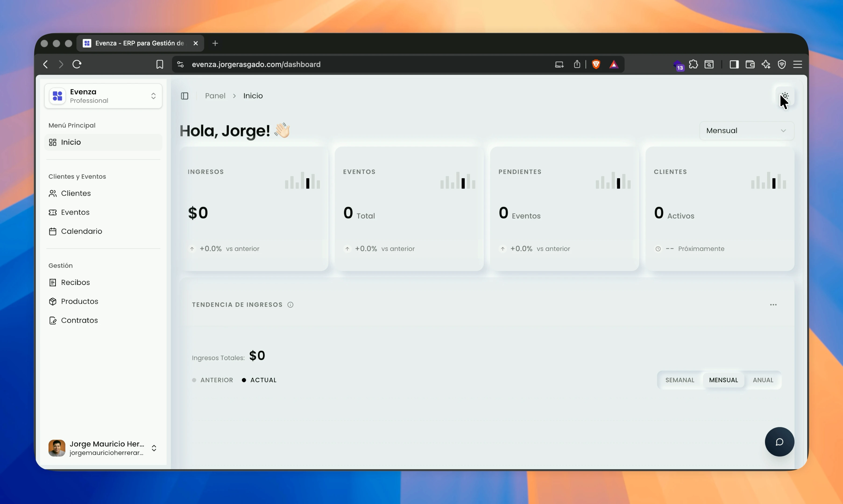Switch the chart to SEMANAL view
Viewport: 843px width, 504px height.
pyautogui.click(x=680, y=380)
